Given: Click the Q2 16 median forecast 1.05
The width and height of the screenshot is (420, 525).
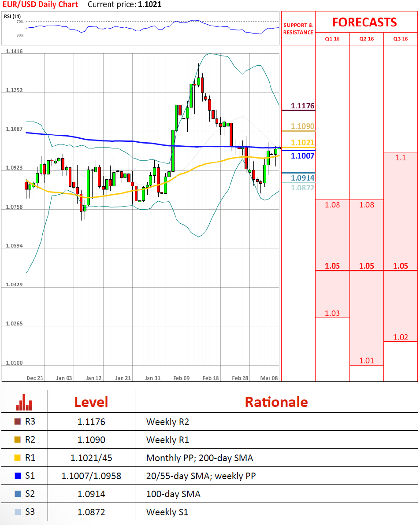Looking at the screenshot, I should pos(366,266).
